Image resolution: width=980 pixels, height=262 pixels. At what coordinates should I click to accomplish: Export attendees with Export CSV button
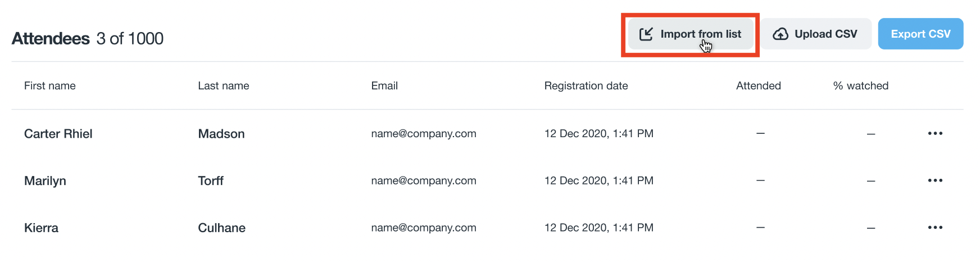(x=920, y=34)
